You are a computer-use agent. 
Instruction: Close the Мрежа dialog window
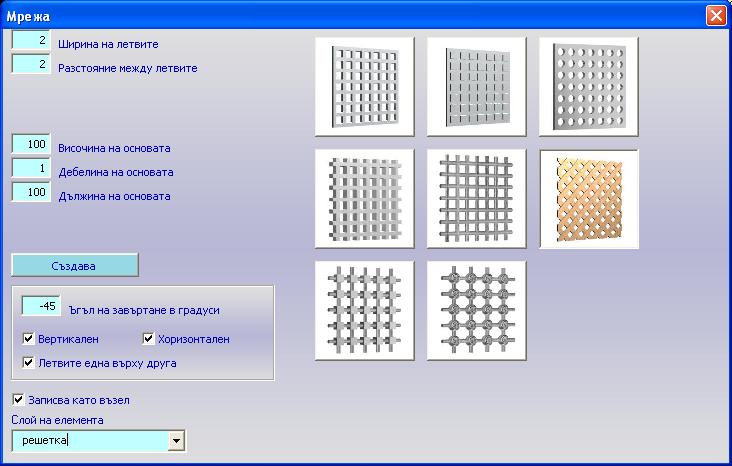point(716,15)
